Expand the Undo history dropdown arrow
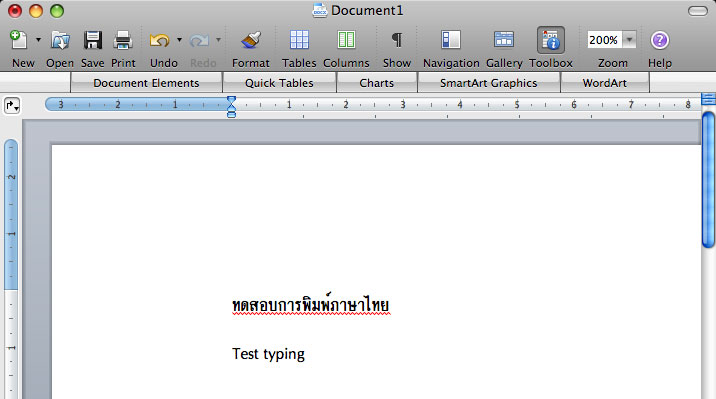716x399 pixels. tap(179, 40)
